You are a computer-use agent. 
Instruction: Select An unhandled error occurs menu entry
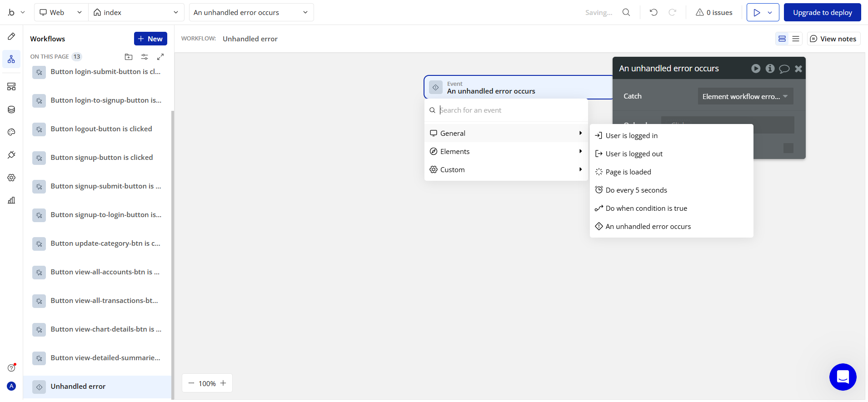[x=672, y=226]
